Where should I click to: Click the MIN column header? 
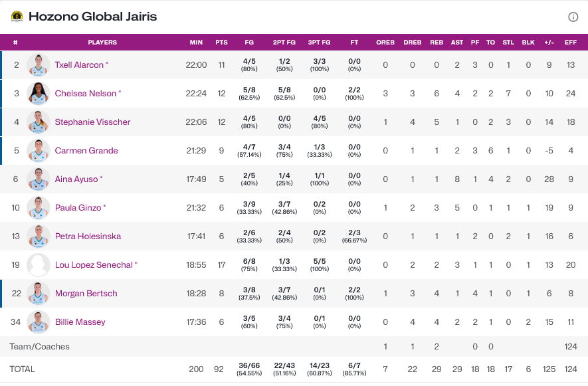click(x=196, y=43)
